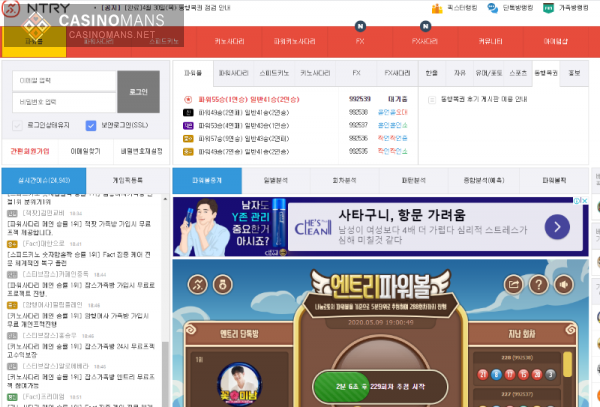This screenshot has width=600, height=407.
Task: Open FX사다리 in red navigation bar
Action: (x=425, y=41)
